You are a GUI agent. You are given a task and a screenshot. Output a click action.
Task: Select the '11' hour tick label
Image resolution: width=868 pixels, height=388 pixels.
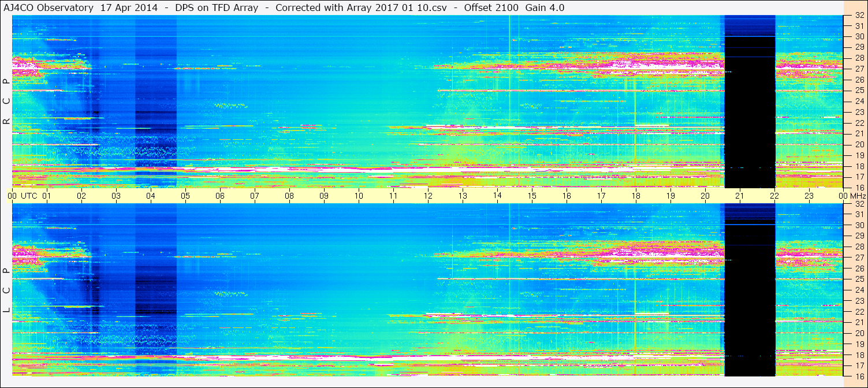point(393,196)
